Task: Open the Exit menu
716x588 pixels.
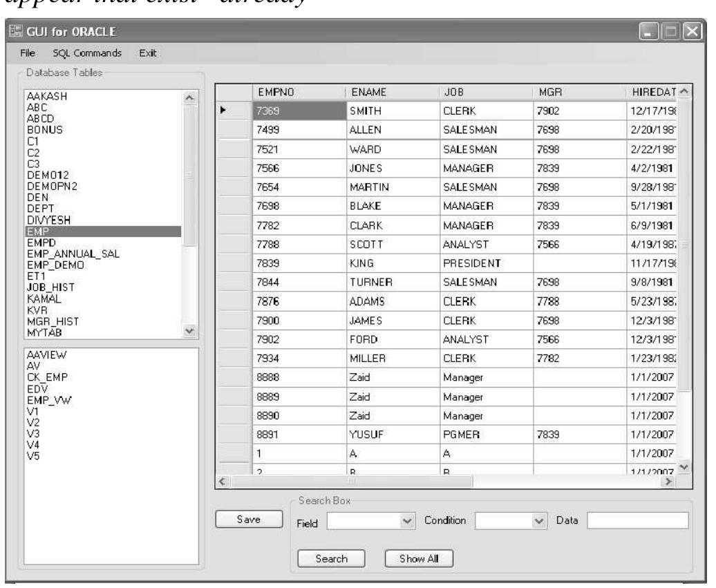Action: click(147, 53)
